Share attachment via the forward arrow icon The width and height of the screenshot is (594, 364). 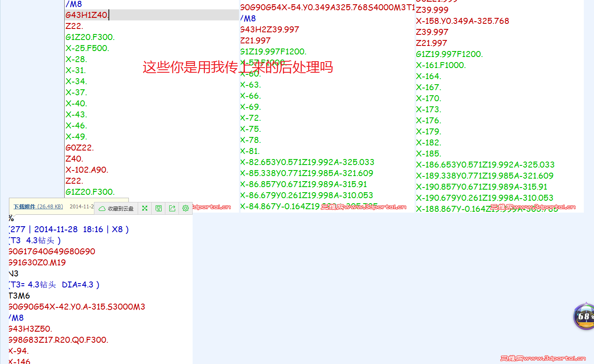172,208
